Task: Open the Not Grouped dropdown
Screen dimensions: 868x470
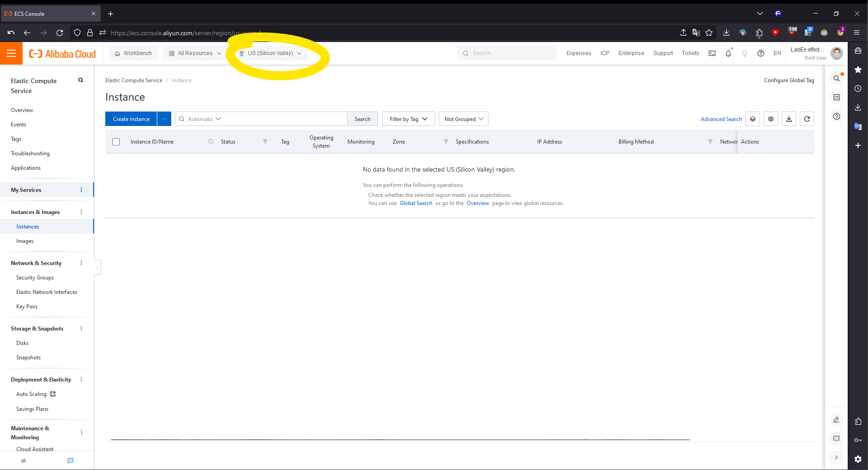Action: tap(464, 119)
